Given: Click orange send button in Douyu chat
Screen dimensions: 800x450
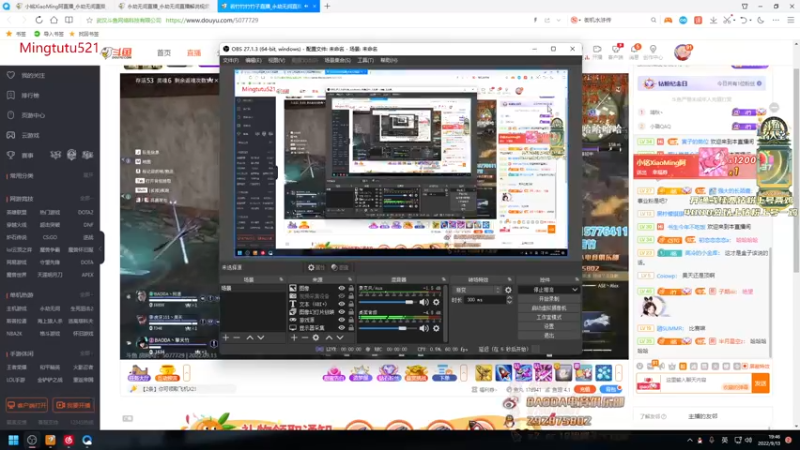Looking at the screenshot, I should (x=760, y=383).
